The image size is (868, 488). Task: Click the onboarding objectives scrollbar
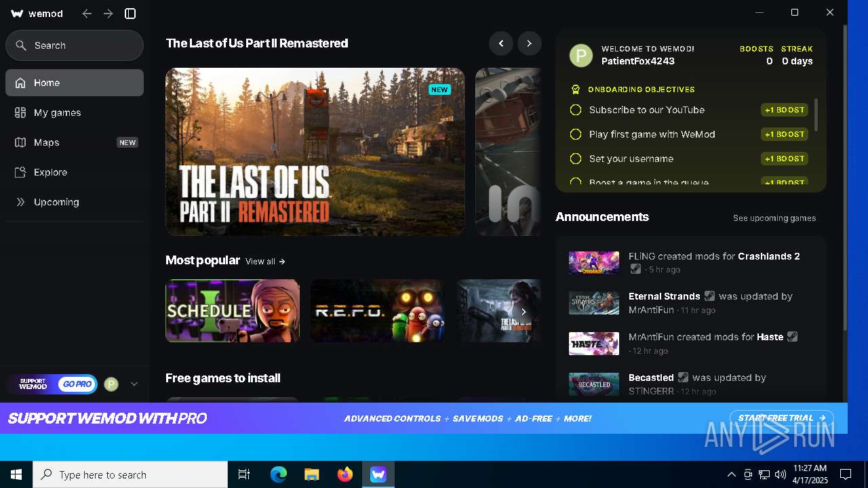pyautogui.click(x=816, y=115)
